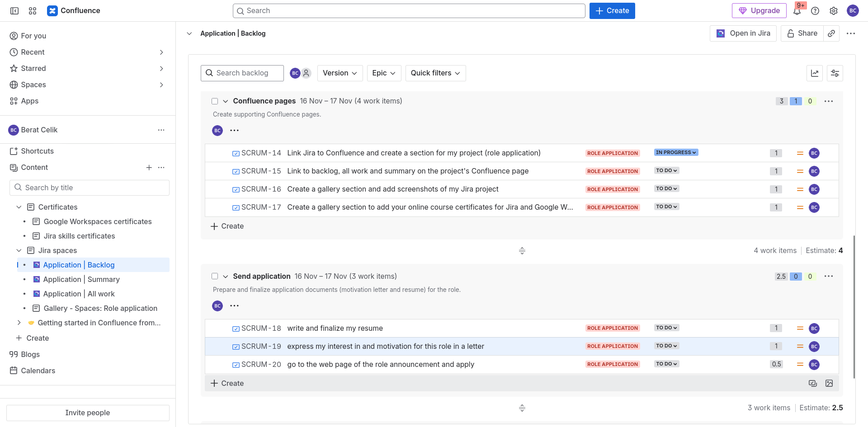Change SCRUM-14 In Progress status dropdown
The height and width of the screenshot is (427, 868).
coord(676,153)
